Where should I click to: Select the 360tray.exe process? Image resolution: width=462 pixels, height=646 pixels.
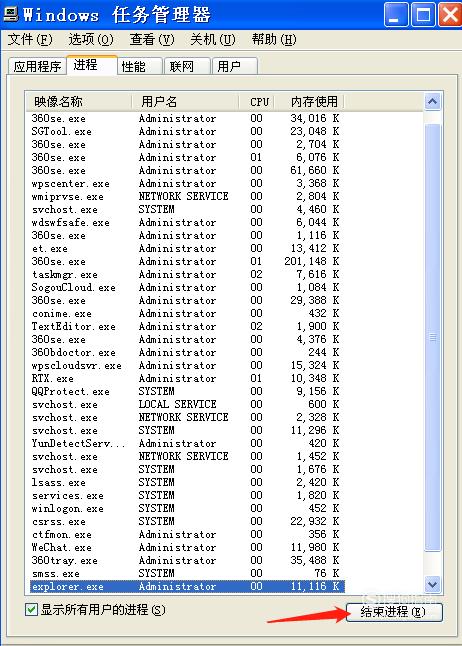187,560
